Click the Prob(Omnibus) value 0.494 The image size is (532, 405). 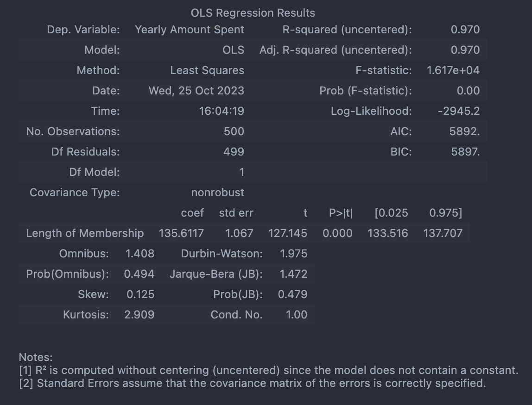pyautogui.click(x=139, y=274)
